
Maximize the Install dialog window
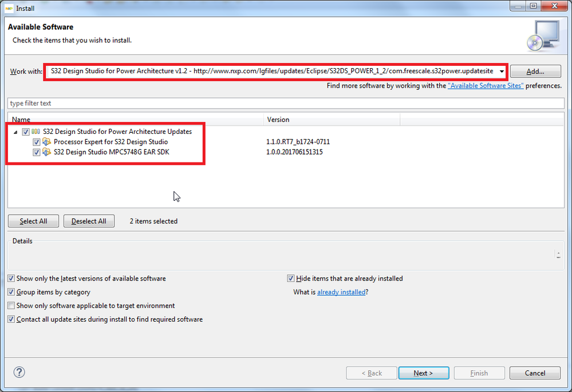click(533, 6)
